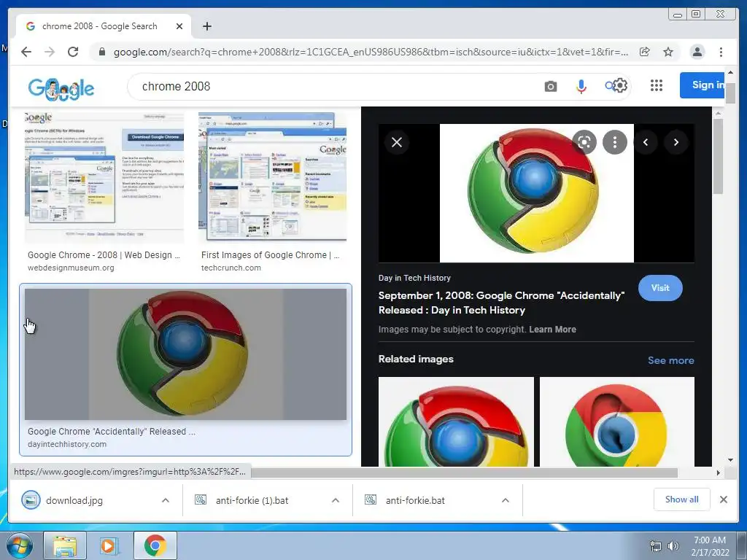Click the Visit button
747x560 pixels.
tap(660, 287)
